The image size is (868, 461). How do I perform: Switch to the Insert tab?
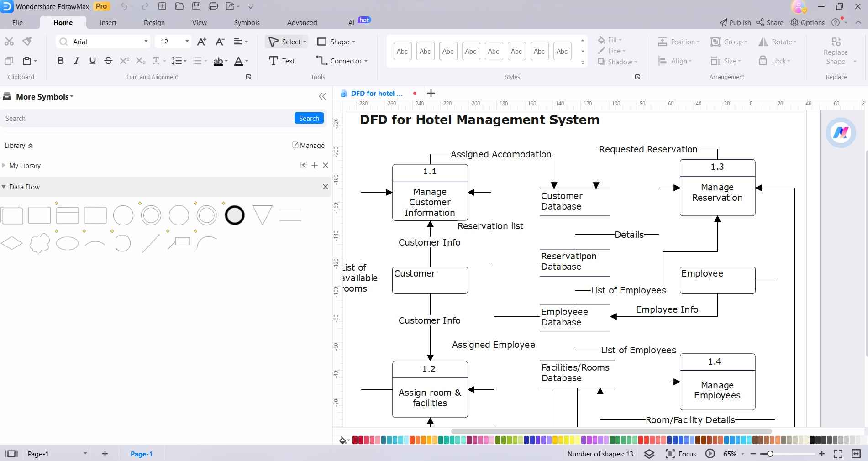108,22
